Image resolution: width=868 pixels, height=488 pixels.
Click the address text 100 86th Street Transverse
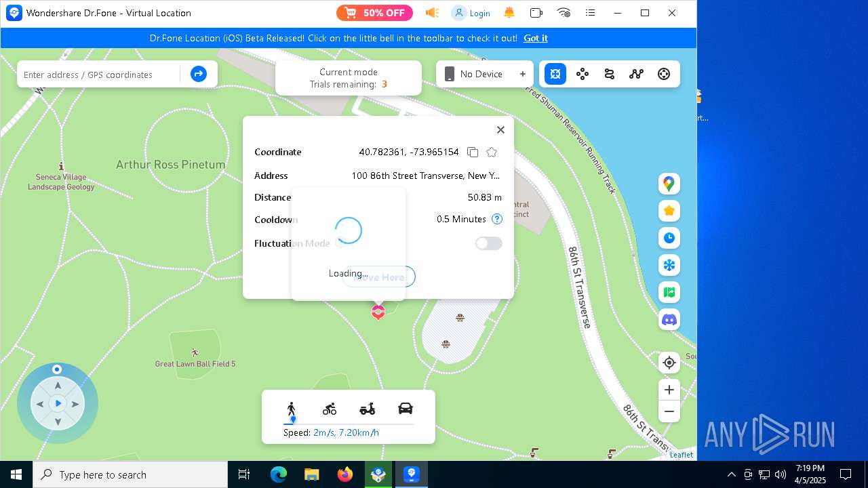[426, 176]
